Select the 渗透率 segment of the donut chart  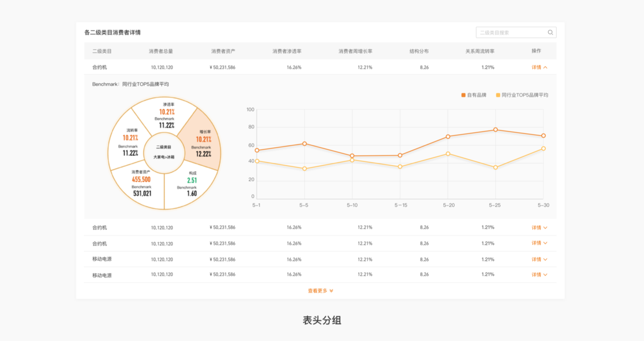(x=165, y=115)
